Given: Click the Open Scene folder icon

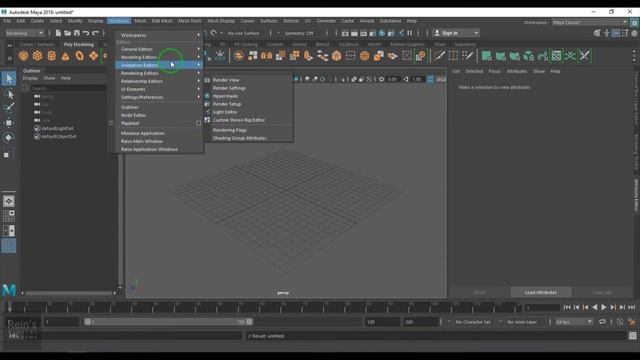Looking at the screenshot, I should [x=67, y=33].
